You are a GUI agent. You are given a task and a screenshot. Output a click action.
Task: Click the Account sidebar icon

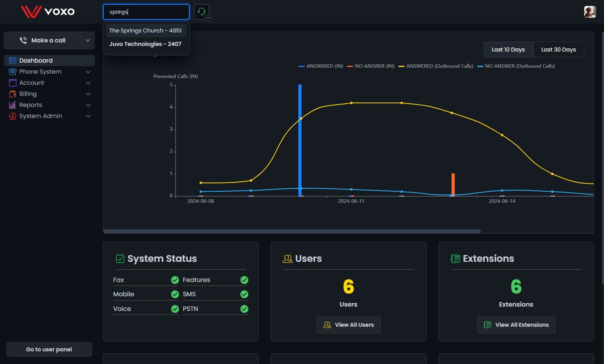pyautogui.click(x=13, y=83)
